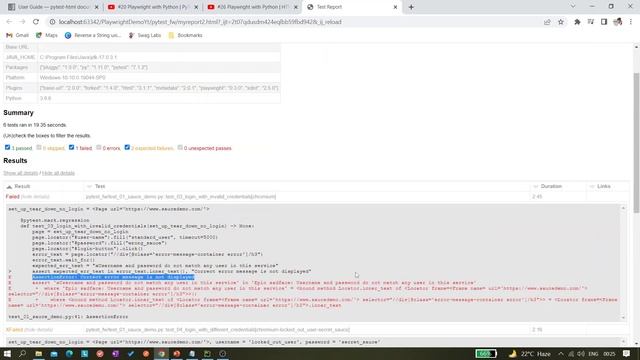Toggle the unexpected passes filter
The image size is (640, 360).
coord(180,147)
